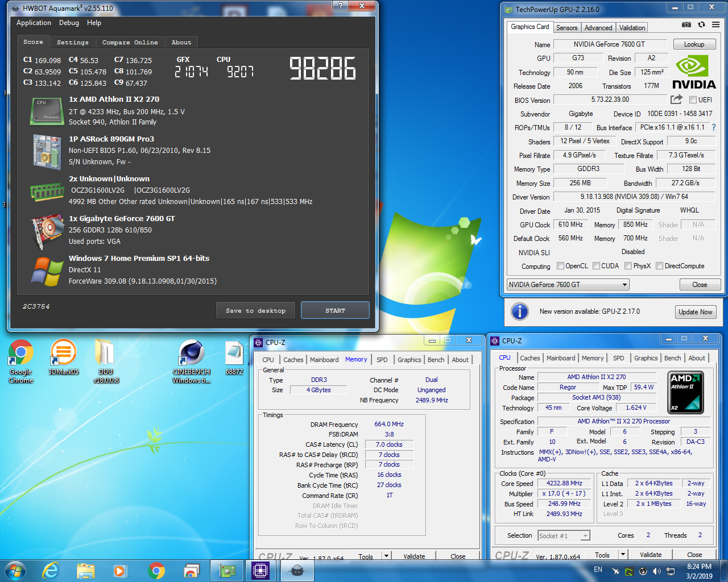Toggle the OpenCL checkbox
The width and height of the screenshot is (728, 582).
point(560,265)
